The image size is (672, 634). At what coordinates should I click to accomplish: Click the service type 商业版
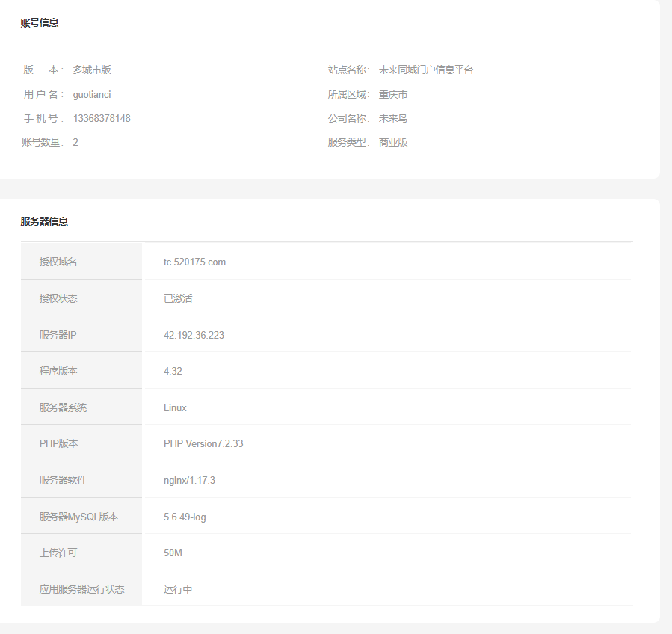pyautogui.click(x=393, y=142)
